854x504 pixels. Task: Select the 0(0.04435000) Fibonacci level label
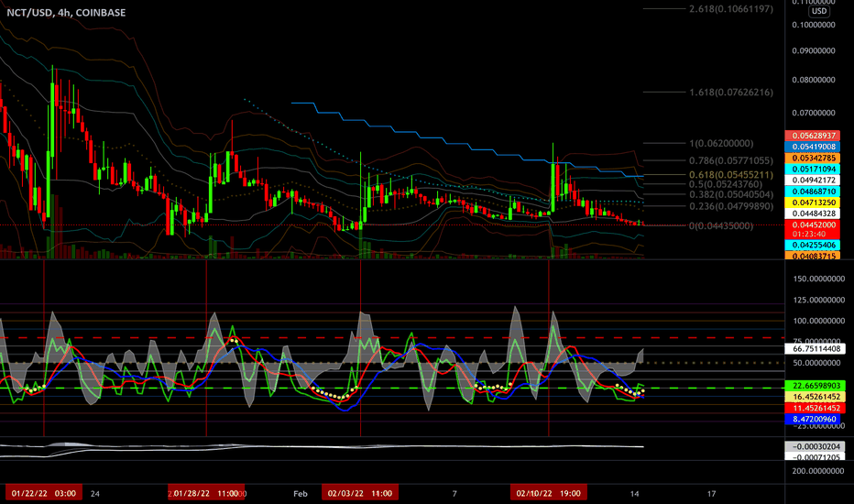[x=721, y=225]
